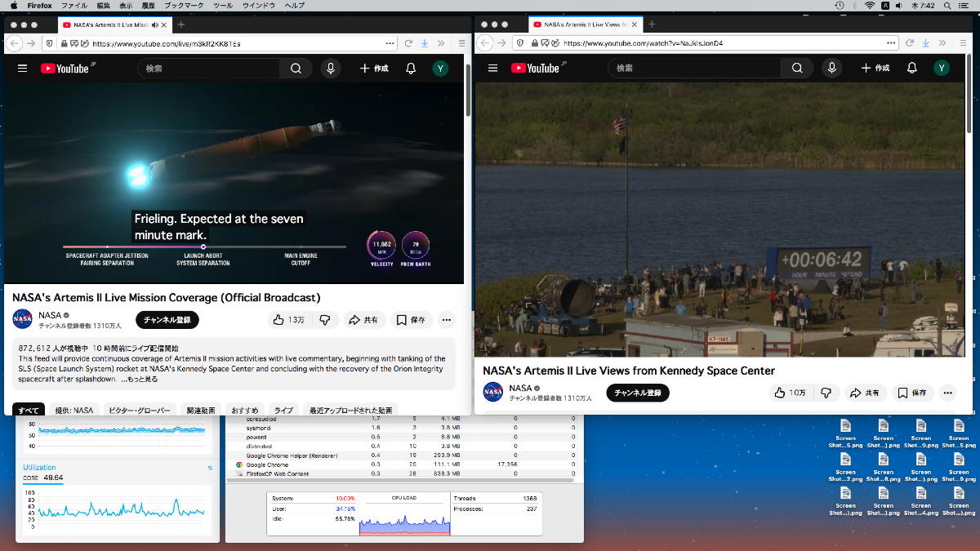
Task: Open YouTube guide menu in right window
Action: click(x=493, y=69)
